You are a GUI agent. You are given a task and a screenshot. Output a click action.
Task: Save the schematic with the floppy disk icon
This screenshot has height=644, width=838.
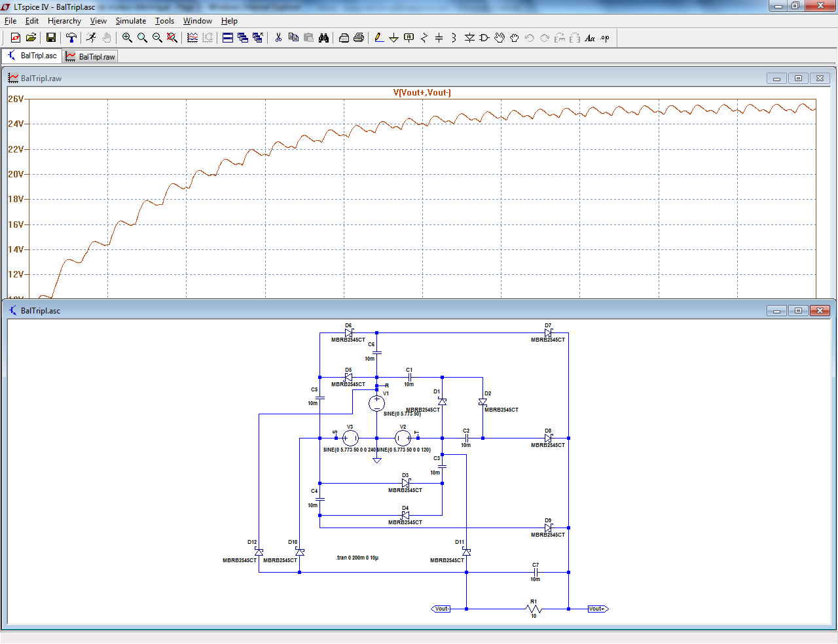(x=50, y=38)
